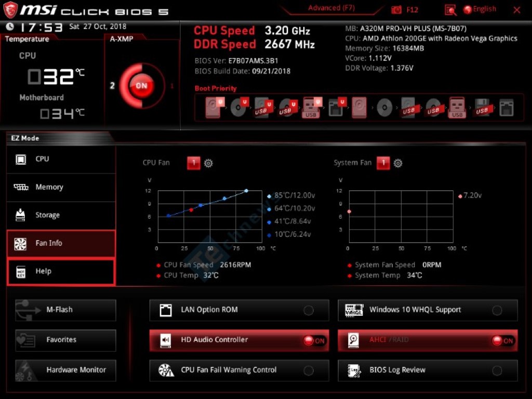Viewport: 532px width, 399px height.
Task: Open System Fan settings gear
Action: [398, 163]
